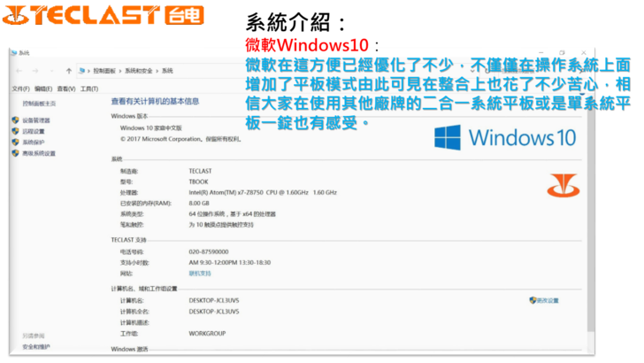Click the back navigation arrow
This screenshot has height=363, width=644.
[19, 71]
